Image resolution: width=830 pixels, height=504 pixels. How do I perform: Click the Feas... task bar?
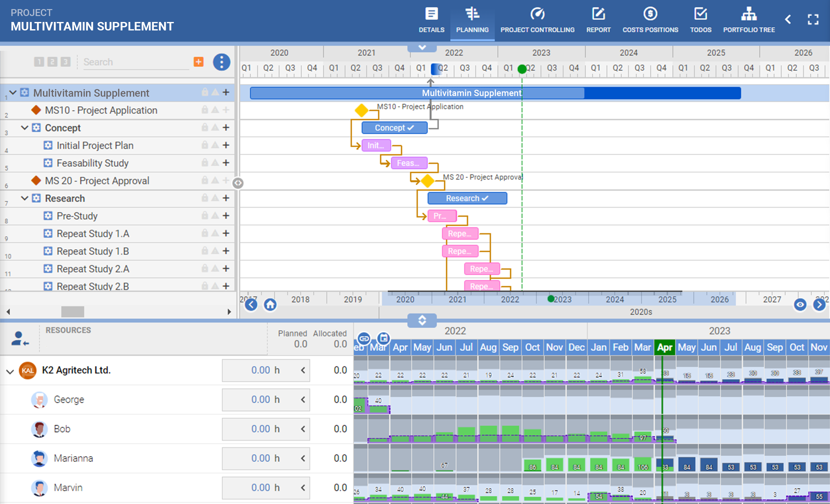pyautogui.click(x=409, y=163)
